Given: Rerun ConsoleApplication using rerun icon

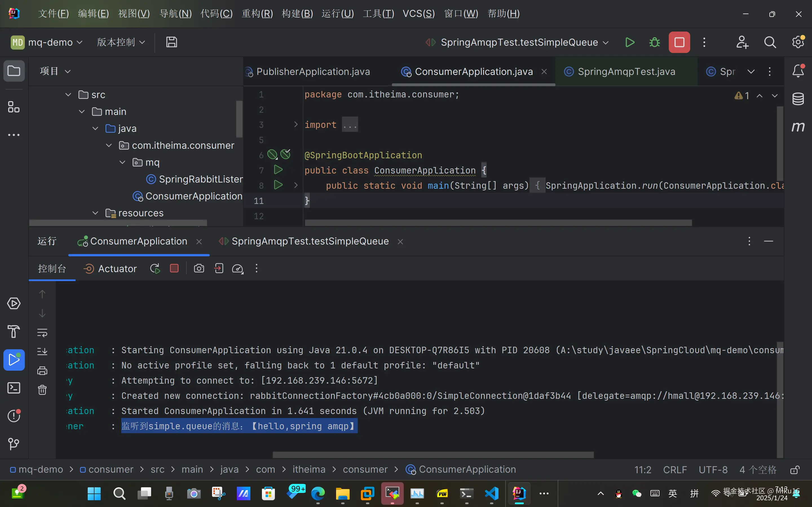Looking at the screenshot, I should tap(155, 269).
